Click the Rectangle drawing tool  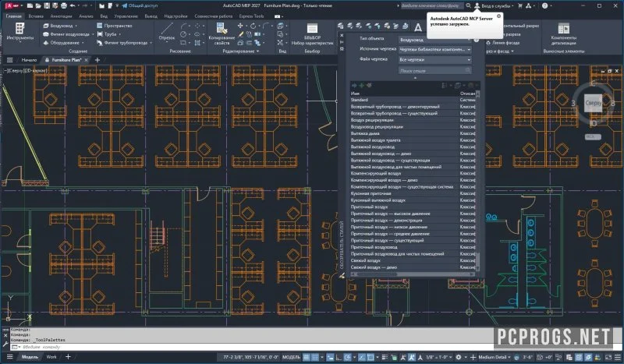pyautogui.click(x=183, y=43)
